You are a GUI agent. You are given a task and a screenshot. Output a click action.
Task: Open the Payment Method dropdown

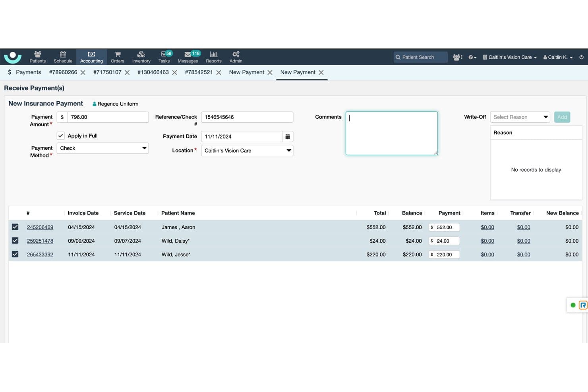103,148
